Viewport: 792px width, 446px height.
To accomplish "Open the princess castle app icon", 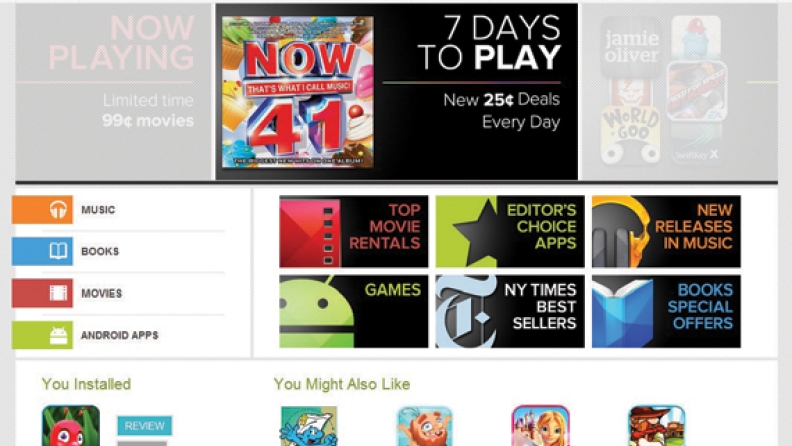I will click(540, 426).
